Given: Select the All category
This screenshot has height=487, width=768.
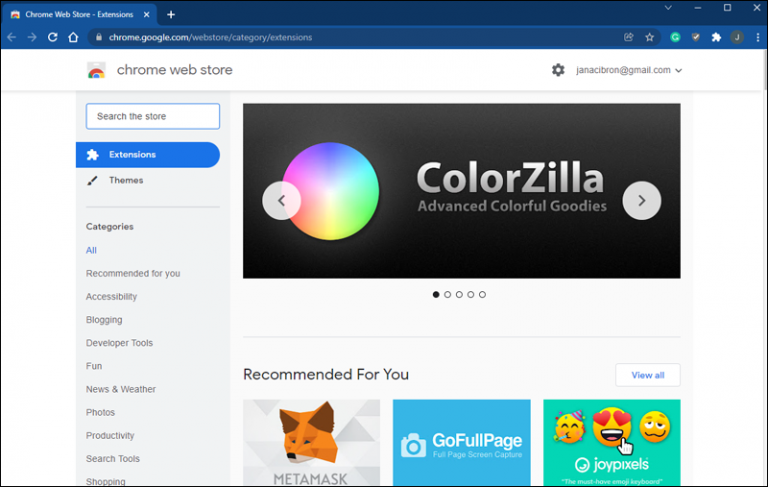Looking at the screenshot, I should [x=91, y=250].
